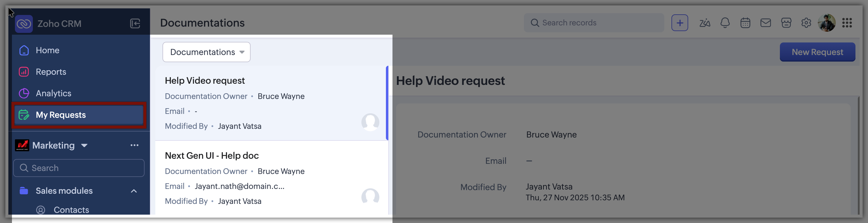Open Reports from the sidebar

(51, 72)
